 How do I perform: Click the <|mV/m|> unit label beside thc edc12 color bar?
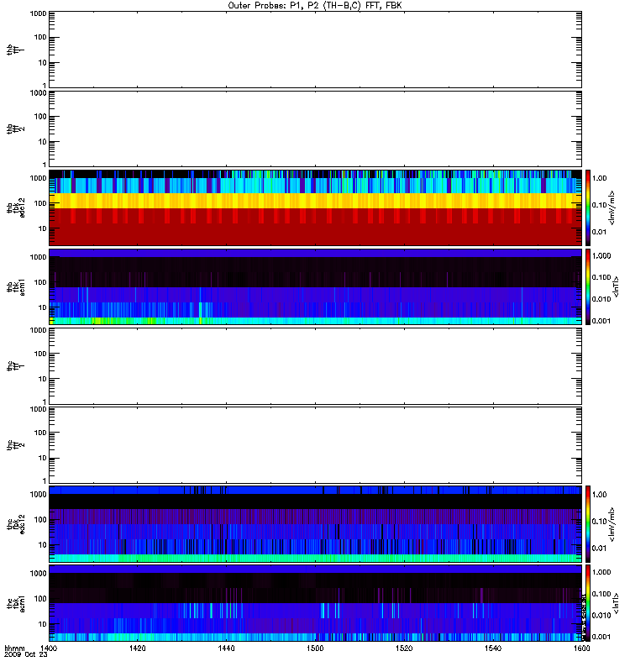[612, 524]
